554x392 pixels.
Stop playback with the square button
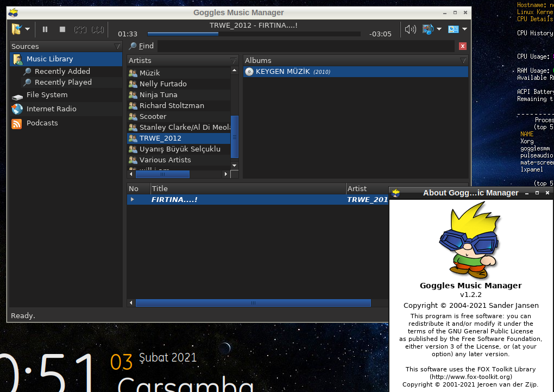coord(62,29)
